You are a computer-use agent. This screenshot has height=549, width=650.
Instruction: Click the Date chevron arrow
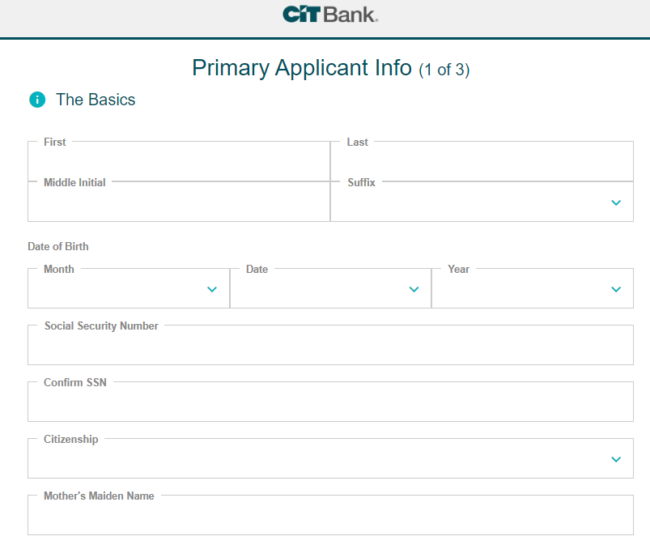tap(414, 289)
